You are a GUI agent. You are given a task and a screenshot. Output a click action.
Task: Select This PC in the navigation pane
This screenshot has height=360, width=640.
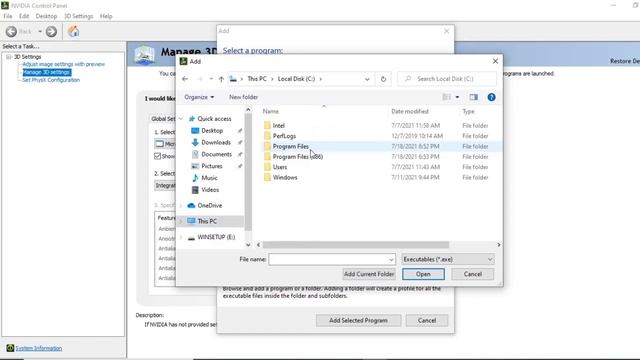(x=207, y=221)
